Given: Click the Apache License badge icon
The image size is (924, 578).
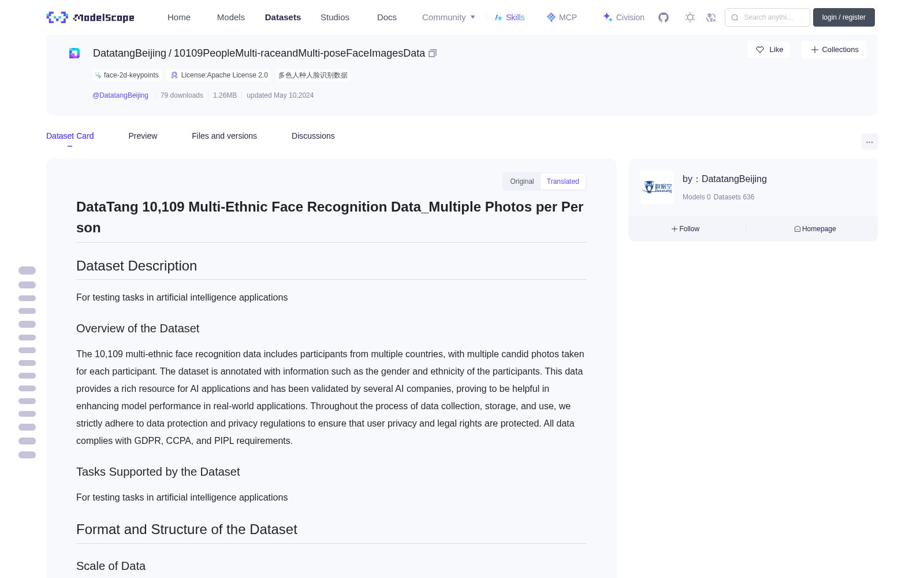Looking at the screenshot, I should click(x=174, y=75).
